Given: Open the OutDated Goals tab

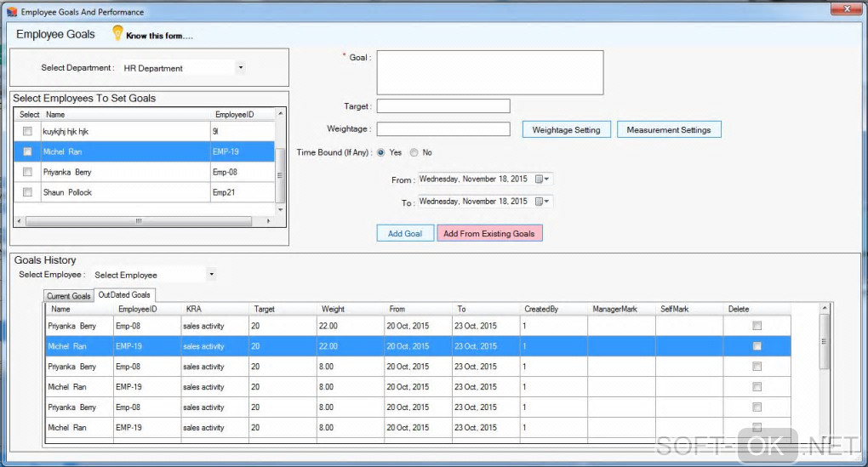Looking at the screenshot, I should (124, 295).
